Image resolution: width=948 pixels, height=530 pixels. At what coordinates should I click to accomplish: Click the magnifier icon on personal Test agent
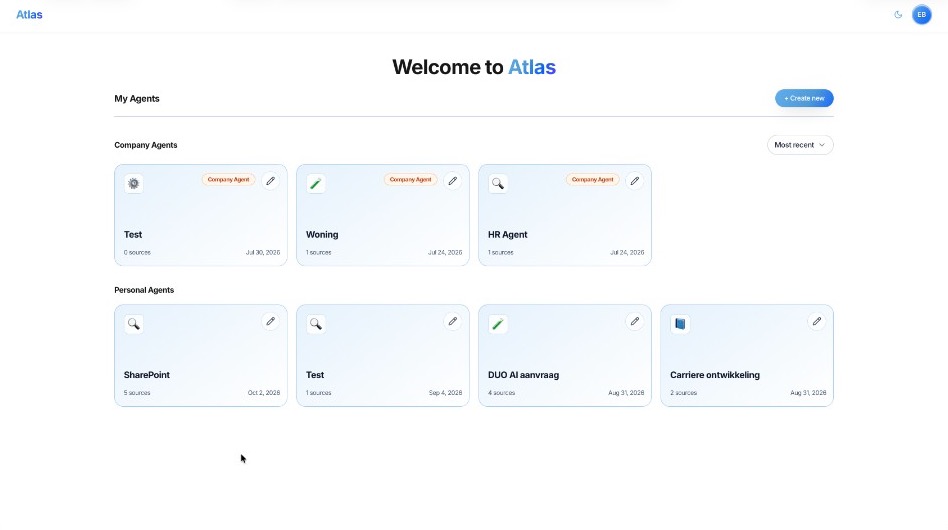(x=316, y=323)
